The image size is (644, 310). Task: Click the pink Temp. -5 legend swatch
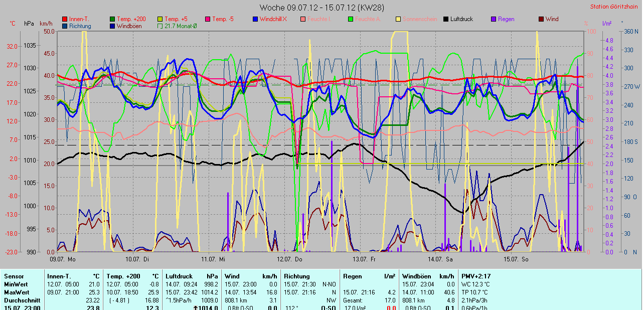[x=207, y=19]
